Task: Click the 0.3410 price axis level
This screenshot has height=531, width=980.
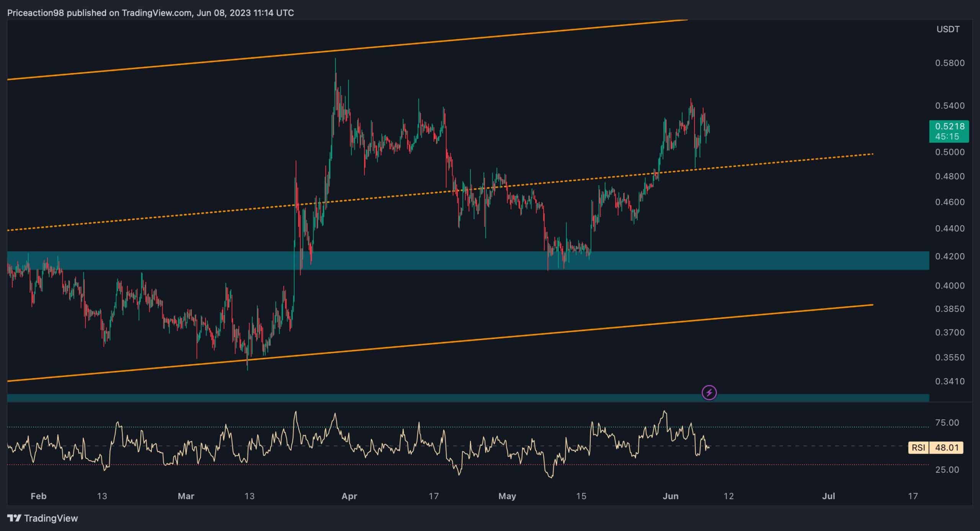Action: [x=950, y=381]
